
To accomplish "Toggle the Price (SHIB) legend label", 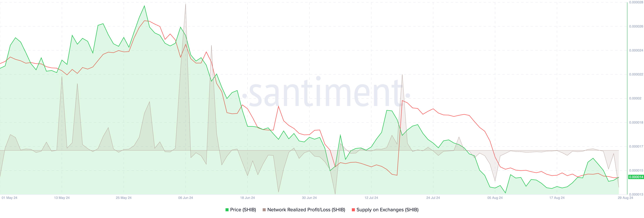I will (x=243, y=210).
